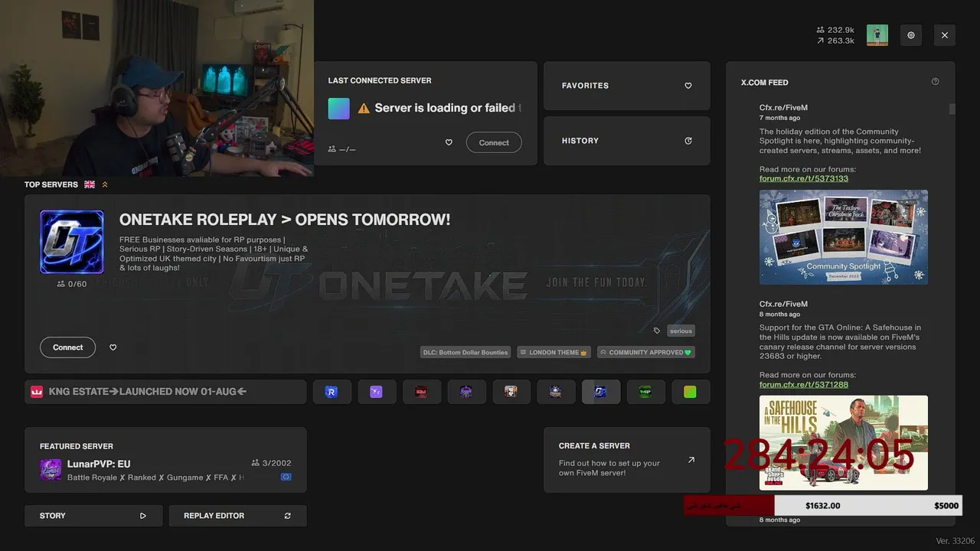980x551 pixels.
Task: Click the heart icon on Favorites card
Action: point(688,86)
